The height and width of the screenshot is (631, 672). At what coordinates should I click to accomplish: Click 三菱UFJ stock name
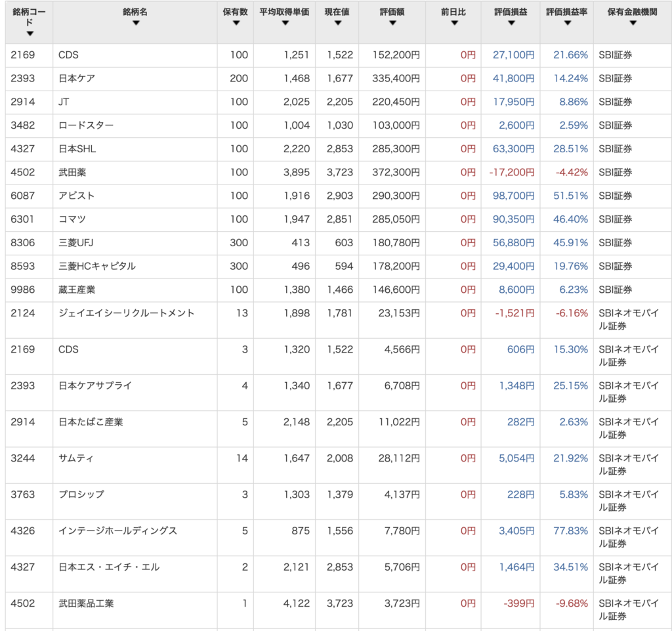[x=76, y=243]
